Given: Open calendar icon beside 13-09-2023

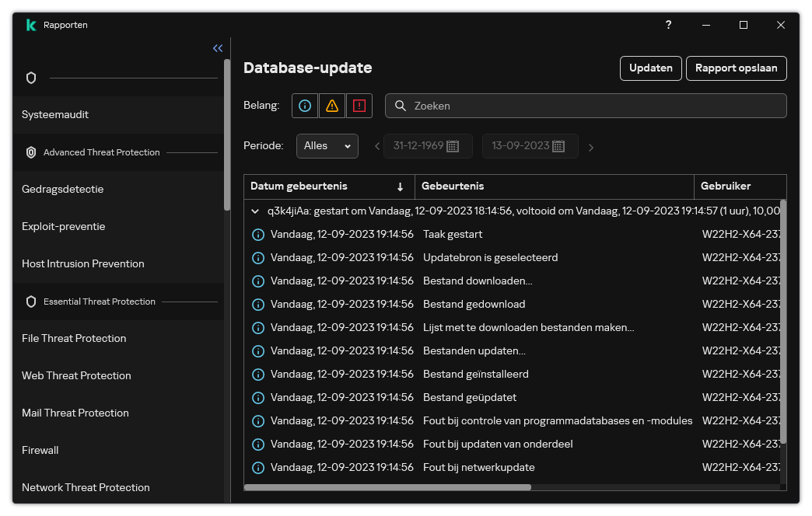Looking at the screenshot, I should tap(558, 146).
